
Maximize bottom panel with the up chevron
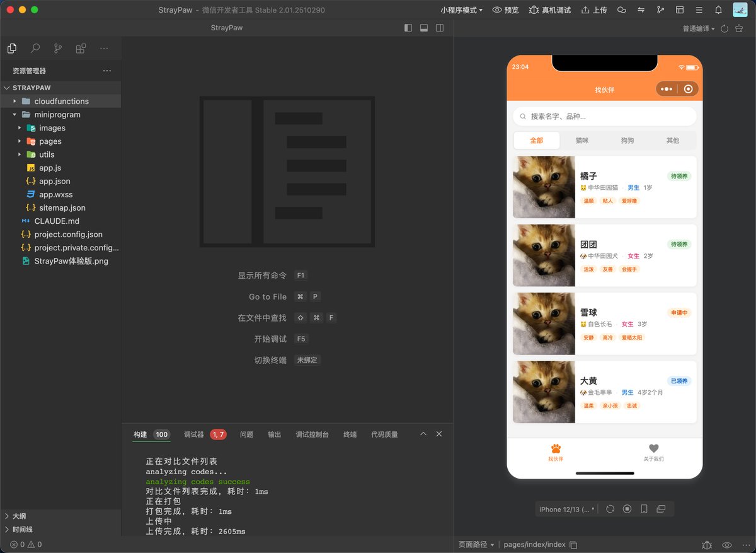[423, 434]
